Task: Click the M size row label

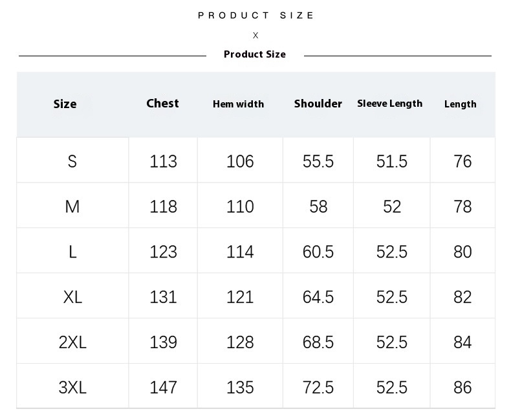Action: pos(72,206)
